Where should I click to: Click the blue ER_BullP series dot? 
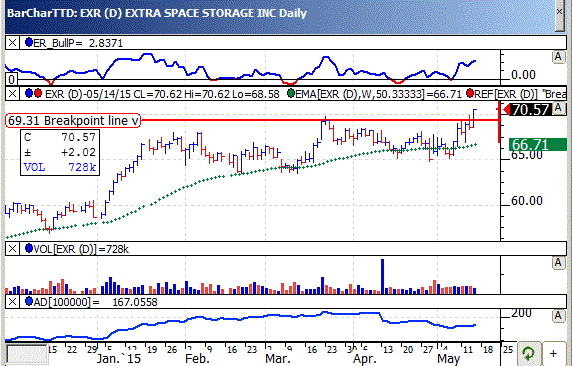coord(29,42)
